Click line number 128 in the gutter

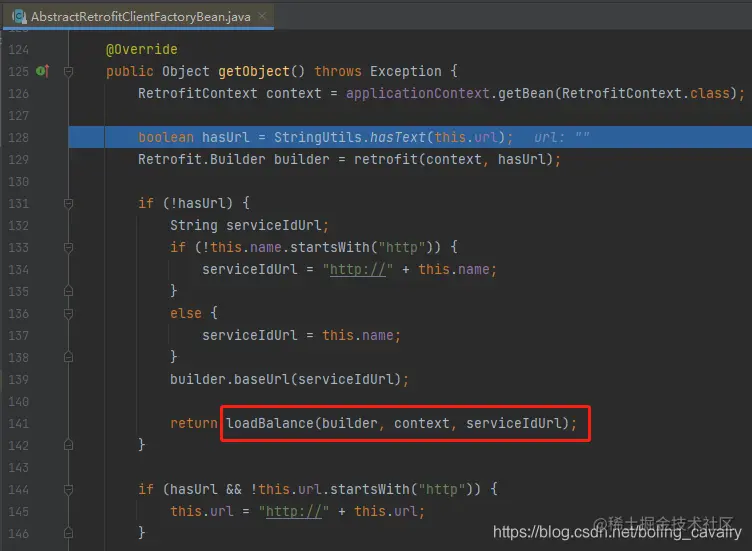19,138
